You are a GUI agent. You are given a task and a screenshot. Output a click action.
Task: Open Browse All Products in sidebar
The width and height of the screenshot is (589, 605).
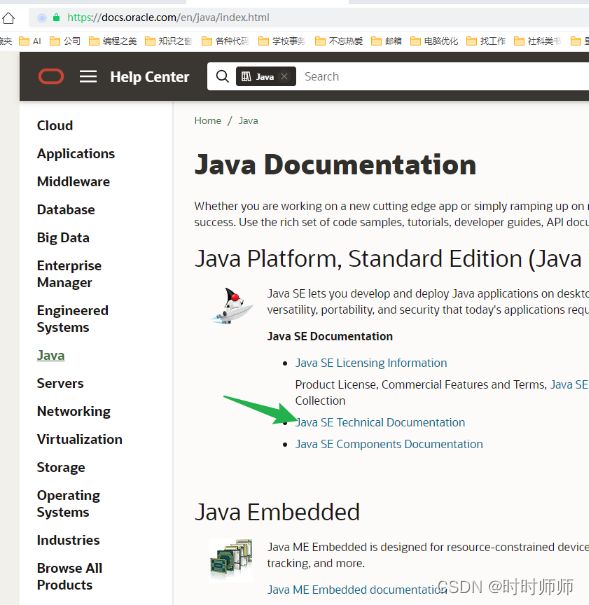[70, 576]
